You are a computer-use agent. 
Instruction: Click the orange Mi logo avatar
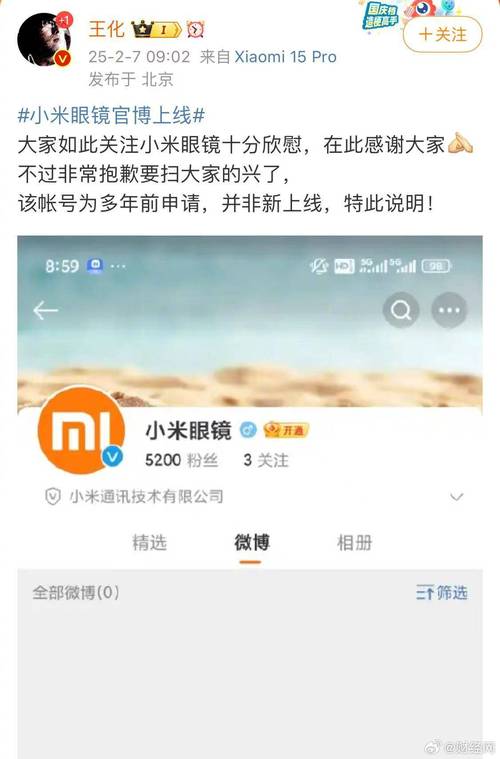click(x=81, y=431)
